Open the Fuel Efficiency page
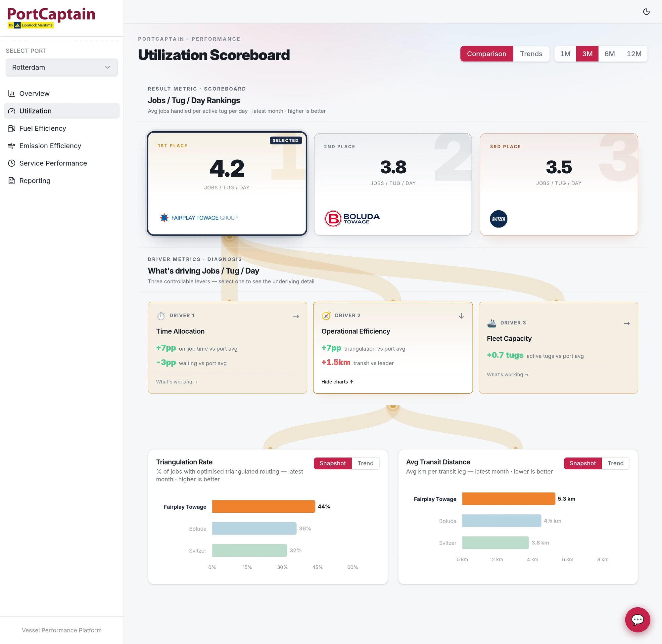 [62, 128]
